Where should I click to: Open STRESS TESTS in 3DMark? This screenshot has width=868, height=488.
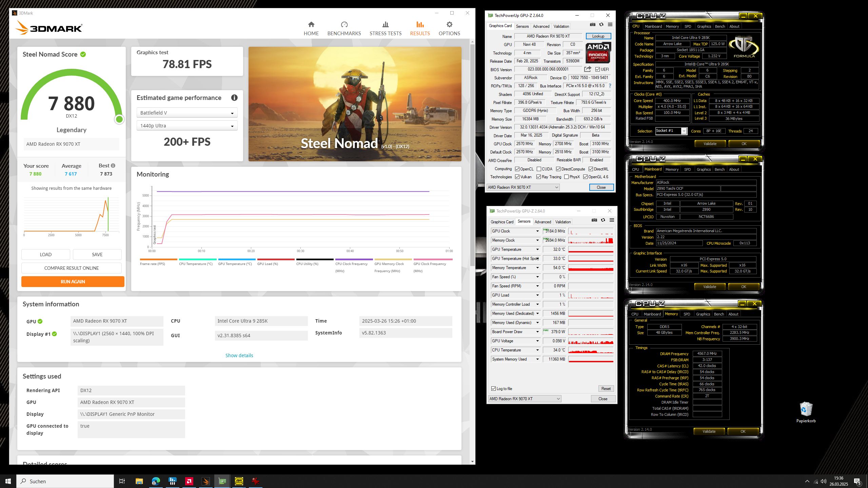(x=386, y=28)
